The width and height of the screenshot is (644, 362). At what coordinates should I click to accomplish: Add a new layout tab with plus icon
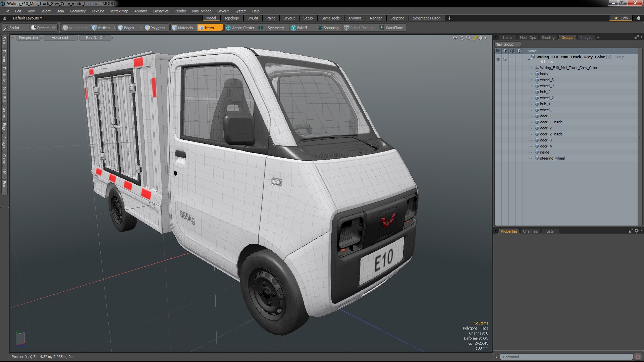[x=449, y=18]
